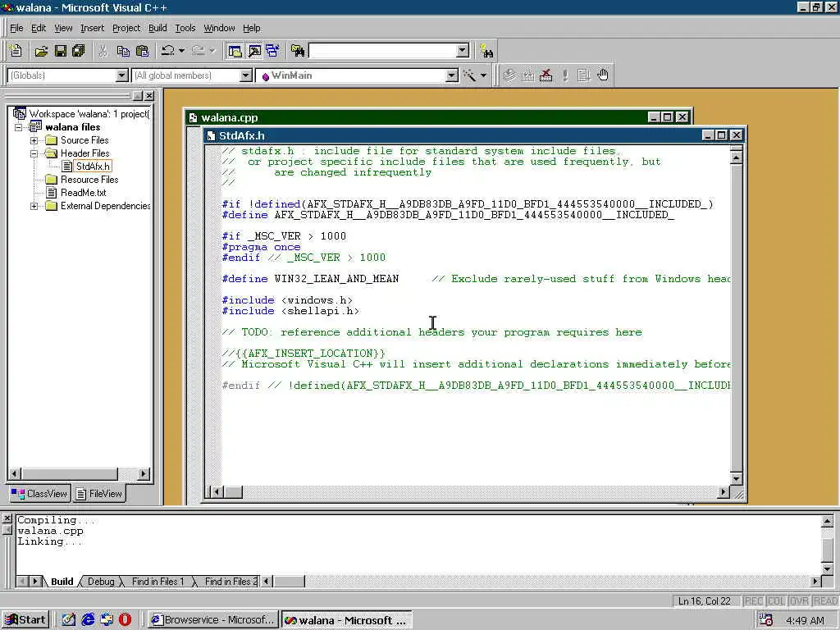This screenshot has height=630, width=840.
Task: Open the WizardBar actions dropdown arrow
Action: coord(483,75)
